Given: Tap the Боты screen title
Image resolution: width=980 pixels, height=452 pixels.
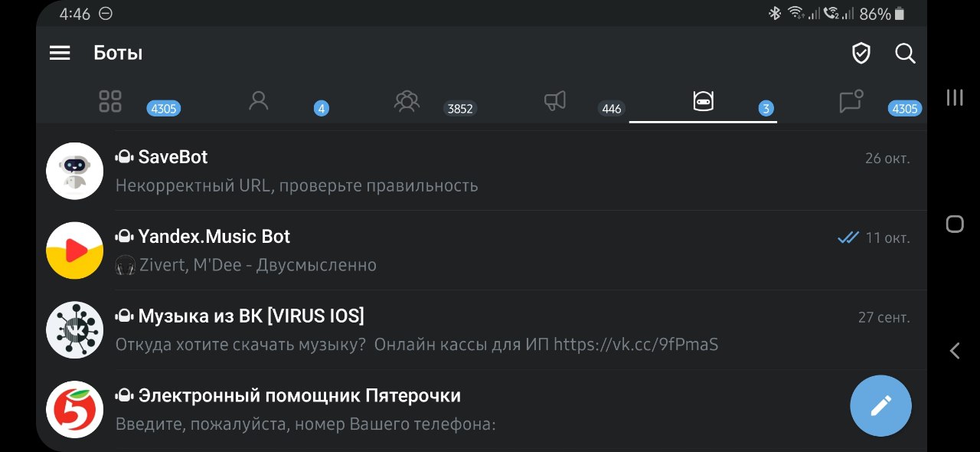Looking at the screenshot, I should coord(118,53).
